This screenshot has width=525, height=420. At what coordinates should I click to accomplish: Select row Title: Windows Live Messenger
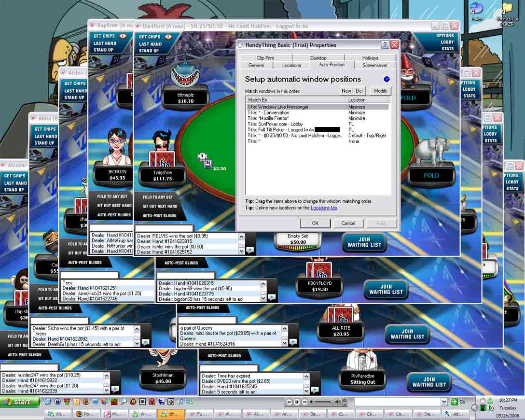[x=317, y=107]
